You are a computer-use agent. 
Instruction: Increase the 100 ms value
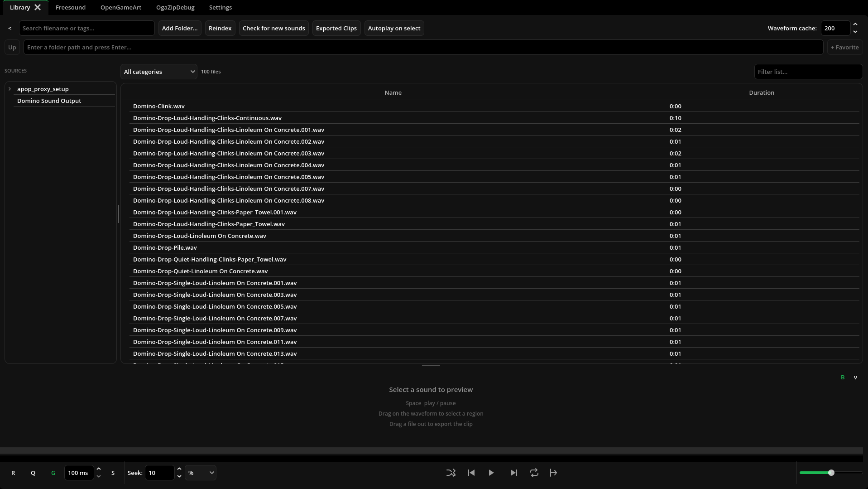point(99,469)
